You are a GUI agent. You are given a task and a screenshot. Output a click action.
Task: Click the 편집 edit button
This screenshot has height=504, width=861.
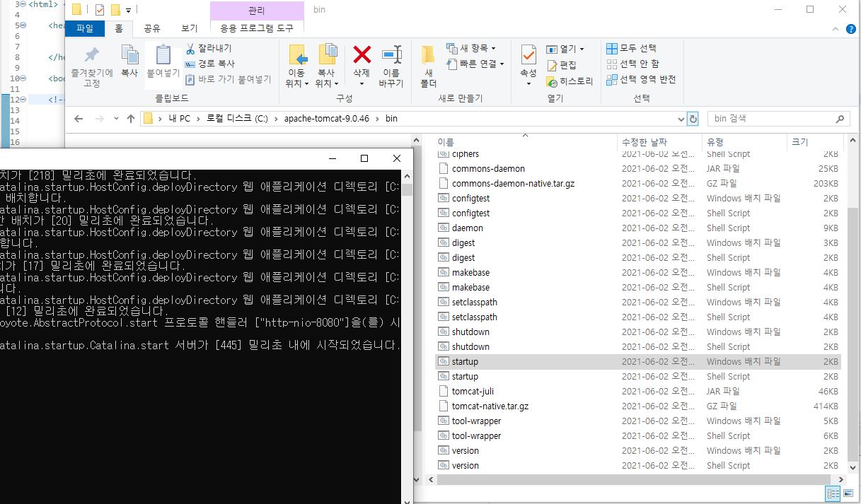[562, 64]
